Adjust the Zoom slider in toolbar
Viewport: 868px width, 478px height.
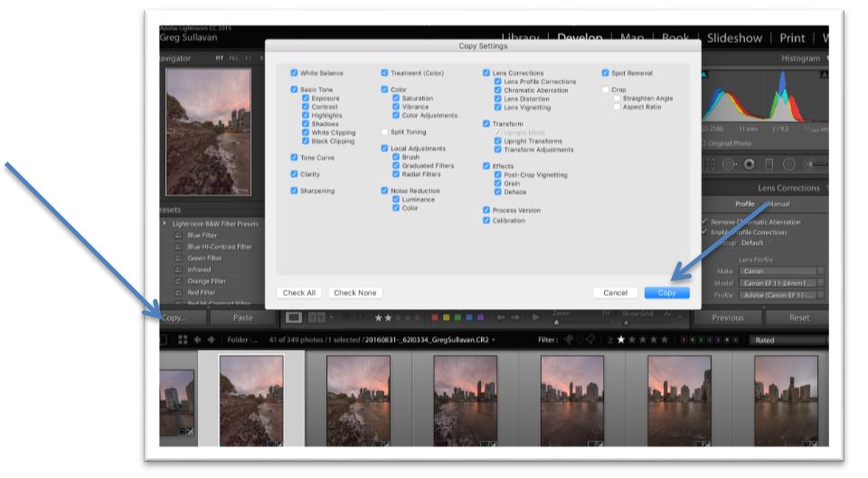[556, 322]
